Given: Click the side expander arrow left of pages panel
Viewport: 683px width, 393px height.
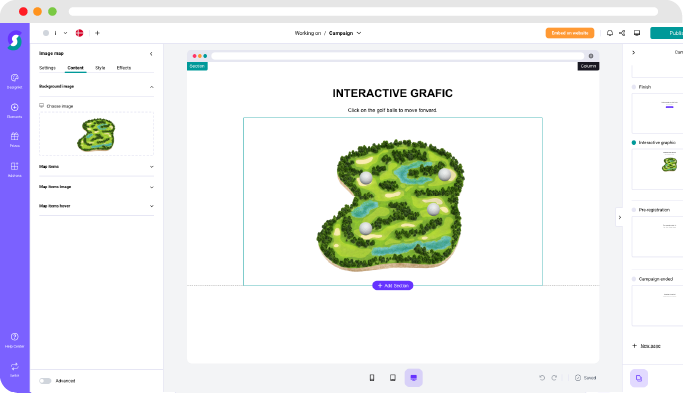Looking at the screenshot, I should (x=619, y=217).
